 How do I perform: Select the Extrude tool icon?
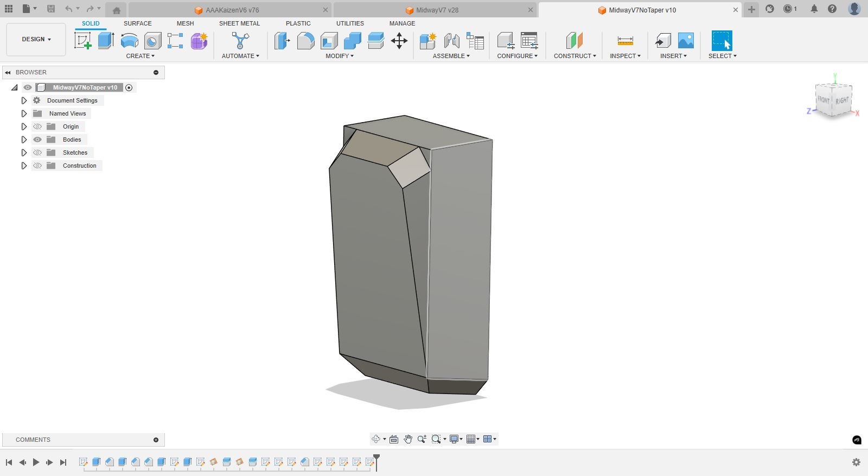[x=106, y=41]
